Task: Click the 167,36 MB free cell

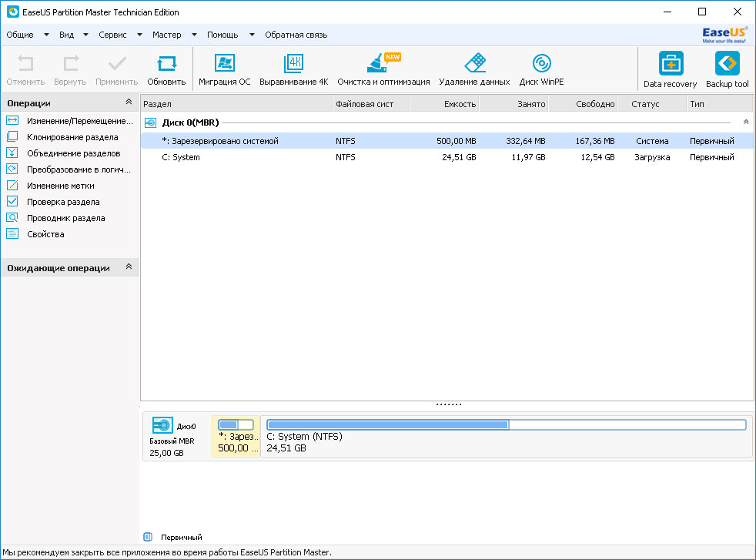Action: 595,141
